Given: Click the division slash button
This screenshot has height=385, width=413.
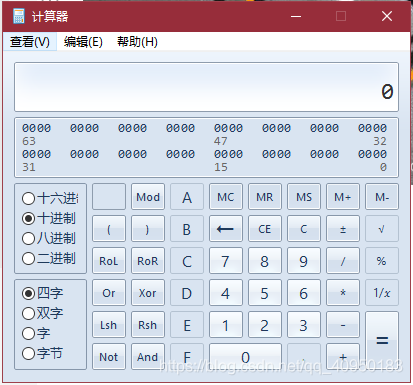Looking at the screenshot, I should coord(343,261).
